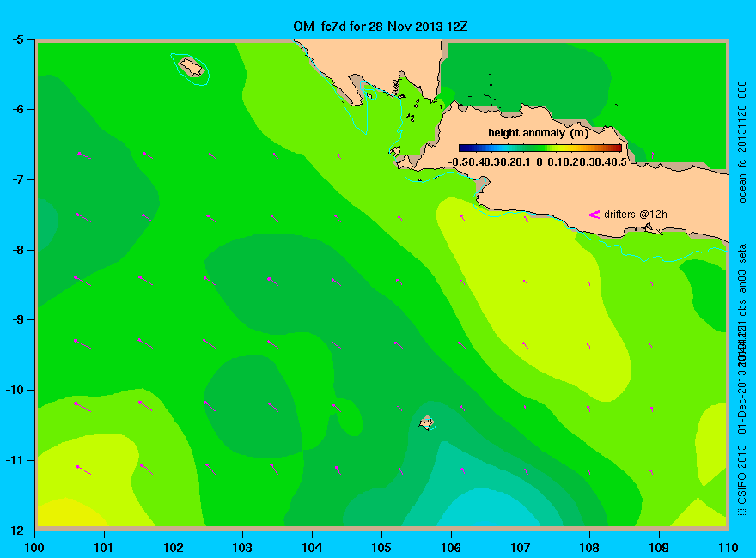The height and width of the screenshot is (558, 756).
Task: Click the longitude axis label "110"
Action: pos(729,548)
